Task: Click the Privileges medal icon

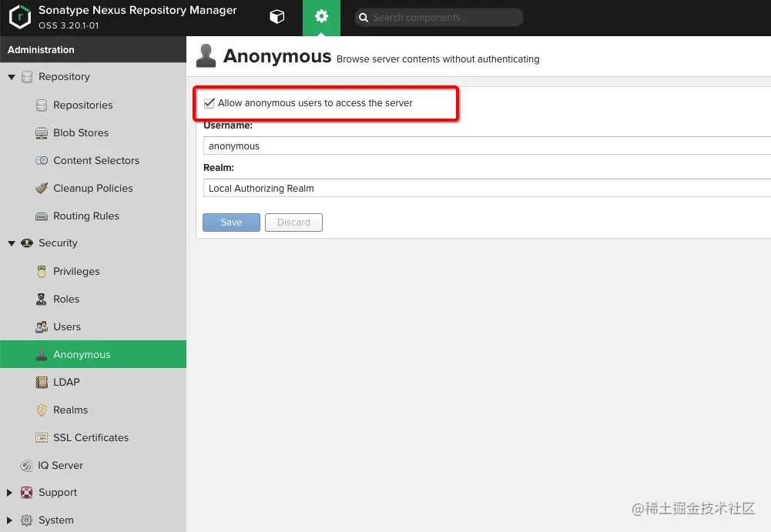Action: tap(42, 272)
